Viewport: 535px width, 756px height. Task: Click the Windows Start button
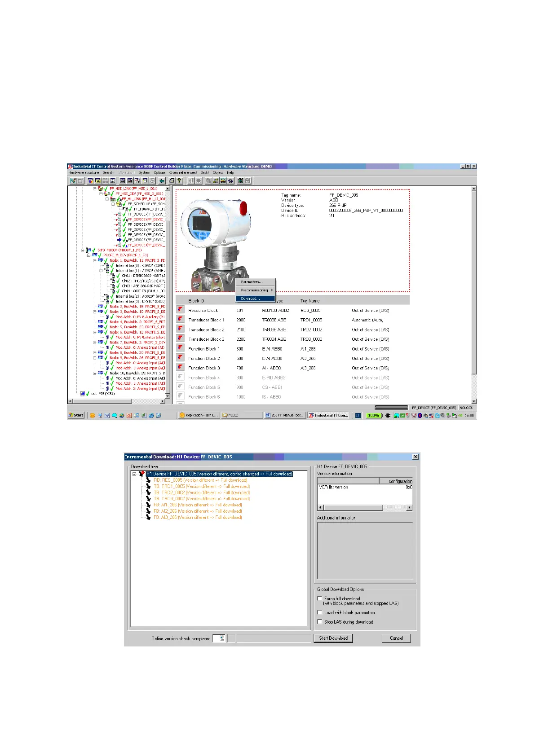pyautogui.click(x=76, y=415)
